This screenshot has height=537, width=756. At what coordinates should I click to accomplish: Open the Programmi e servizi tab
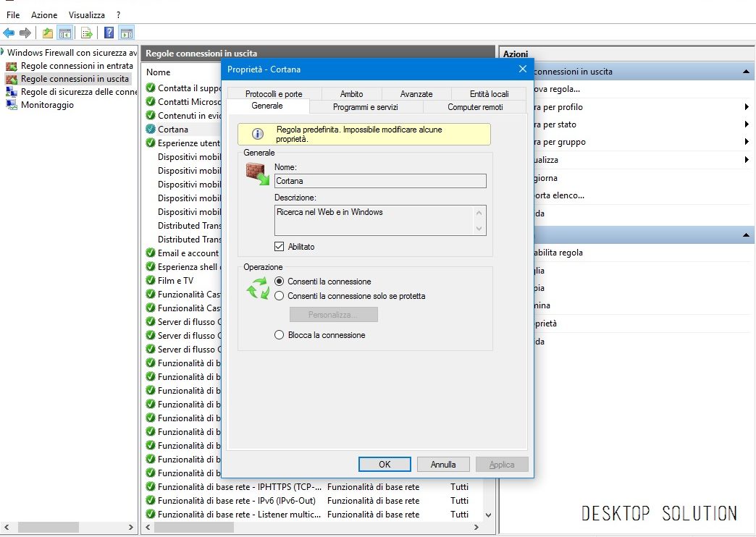click(x=365, y=107)
